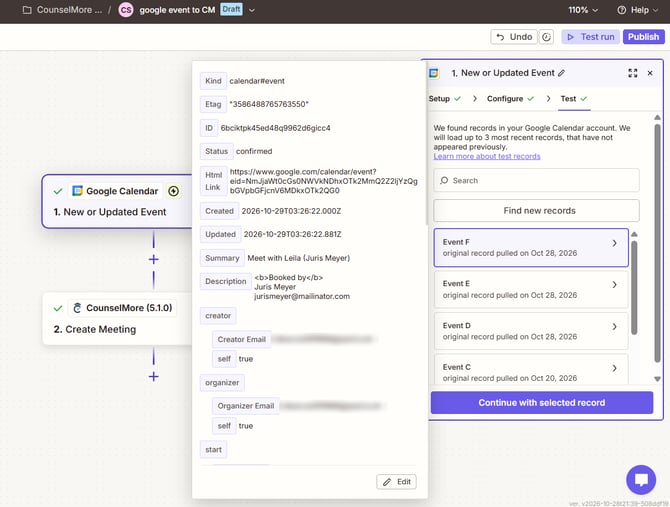
Task: Click the Status value confirmed
Action: tap(254, 151)
